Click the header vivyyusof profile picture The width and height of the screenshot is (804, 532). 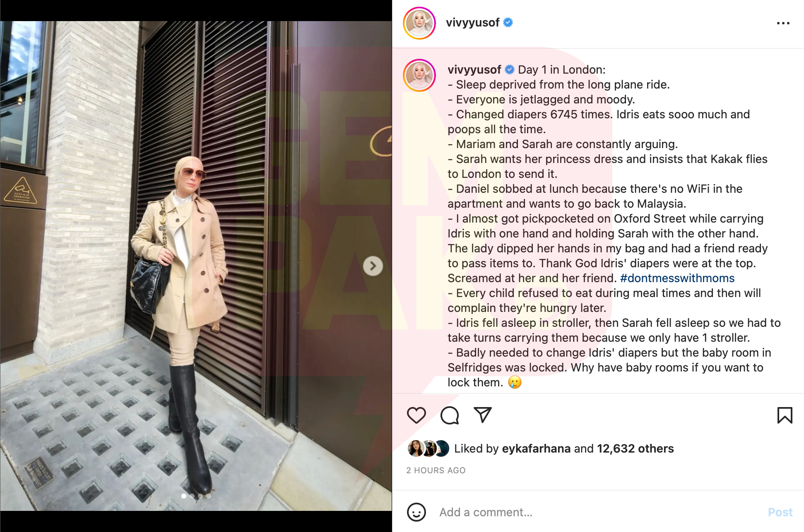click(x=419, y=23)
